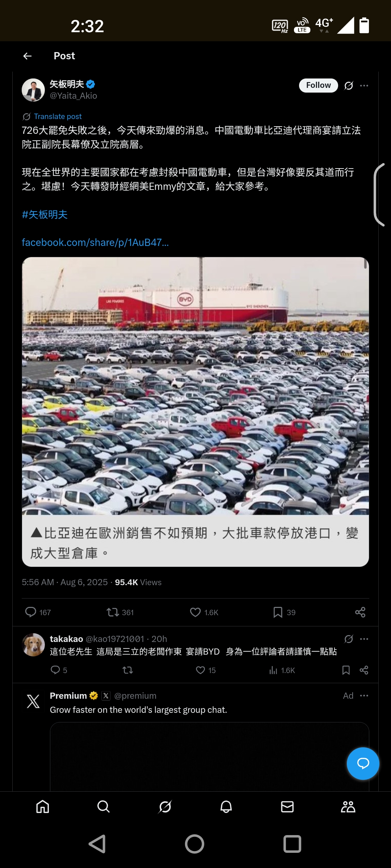Switch to the Home tab
The width and height of the screenshot is (391, 868).
pos(43,807)
